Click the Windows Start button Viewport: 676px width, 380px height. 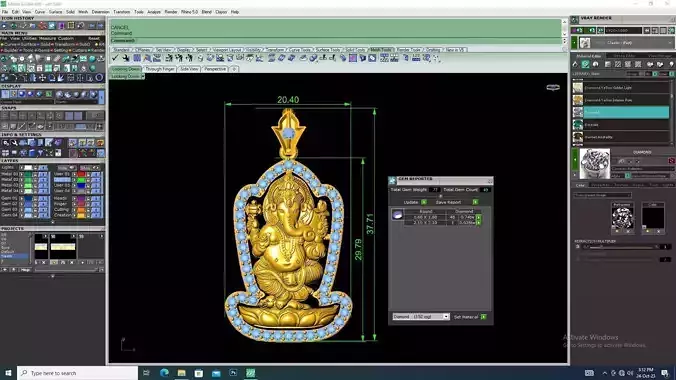point(8,373)
